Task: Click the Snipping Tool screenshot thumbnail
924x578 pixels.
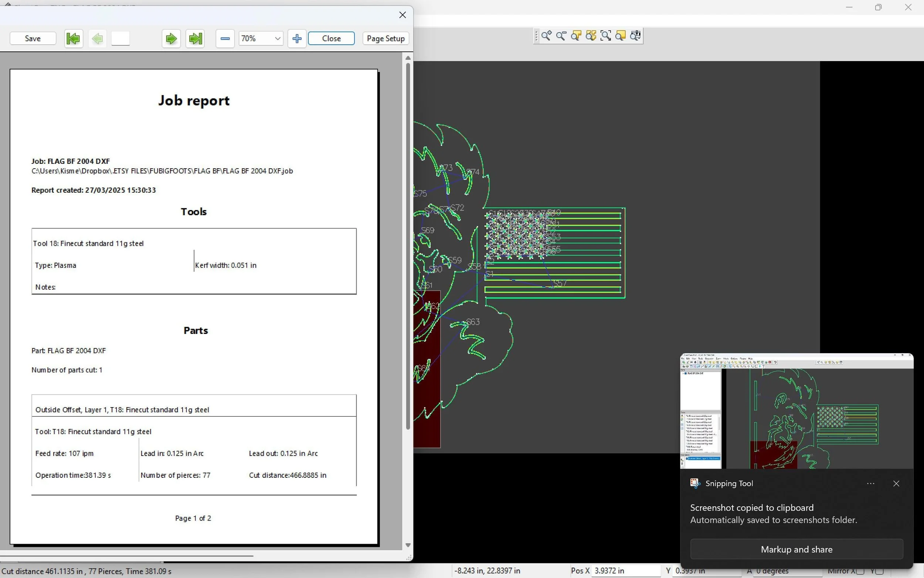Action: [796, 411]
